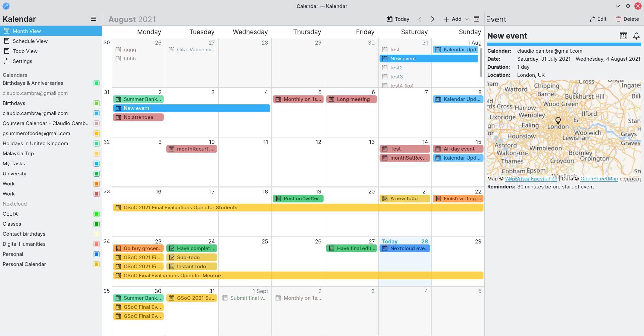Click the calendar icon beside New event title
The height and width of the screenshot is (336, 644).
pyautogui.click(x=624, y=36)
